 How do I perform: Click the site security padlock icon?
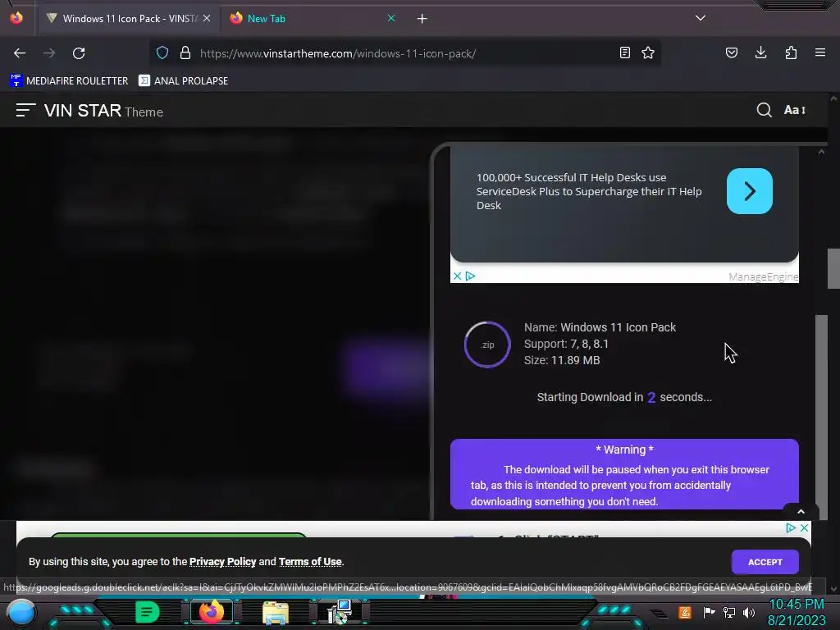click(185, 52)
